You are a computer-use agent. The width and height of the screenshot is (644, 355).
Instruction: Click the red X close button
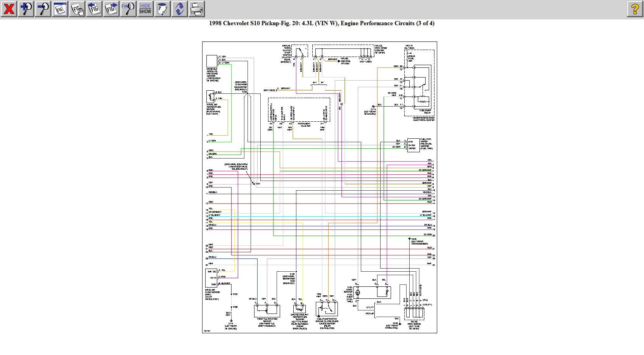(x=9, y=9)
